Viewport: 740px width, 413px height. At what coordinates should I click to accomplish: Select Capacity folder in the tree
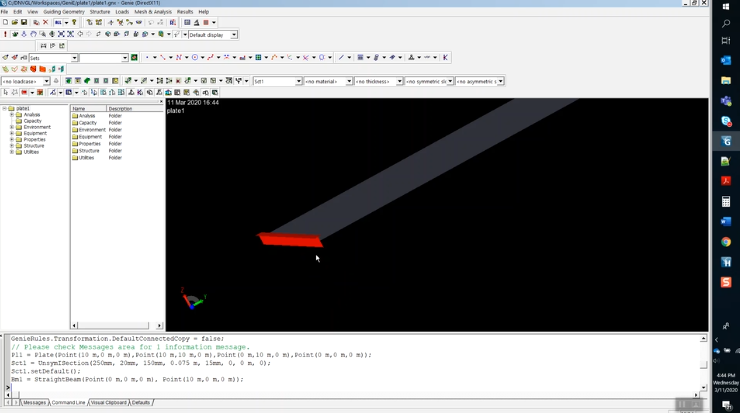pyautogui.click(x=33, y=121)
